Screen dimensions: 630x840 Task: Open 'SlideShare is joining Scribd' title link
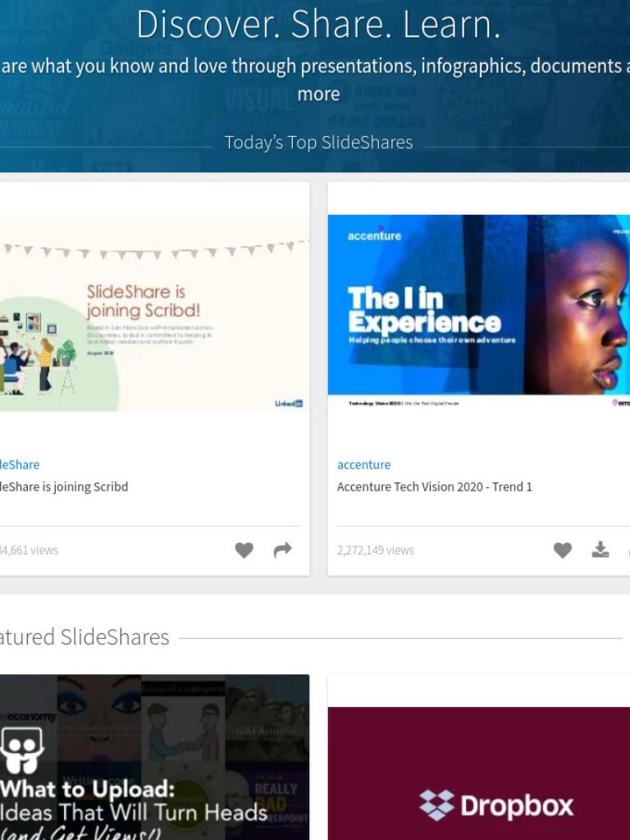pyautogui.click(x=64, y=486)
